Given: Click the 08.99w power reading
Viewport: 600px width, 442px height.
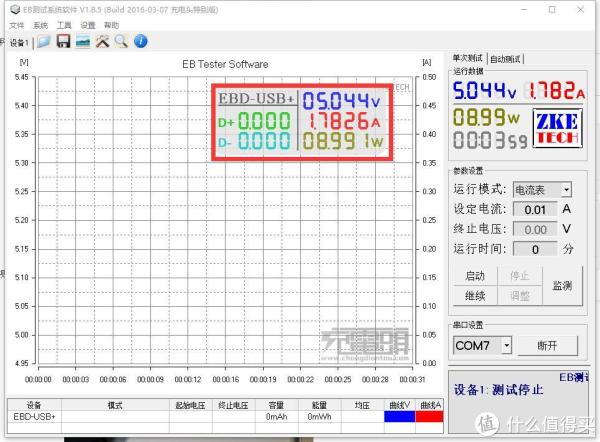Looking at the screenshot, I should tap(486, 117).
